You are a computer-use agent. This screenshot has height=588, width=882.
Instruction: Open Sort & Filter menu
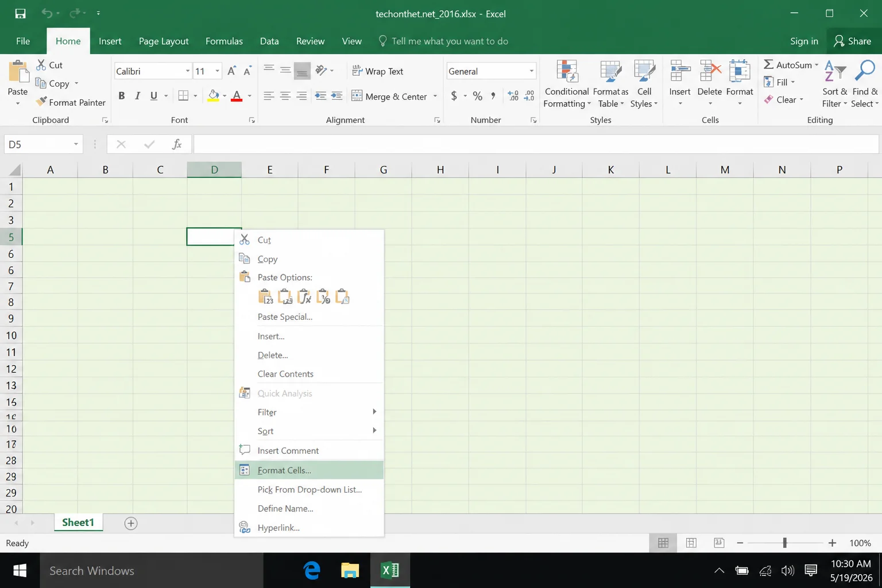click(835, 84)
